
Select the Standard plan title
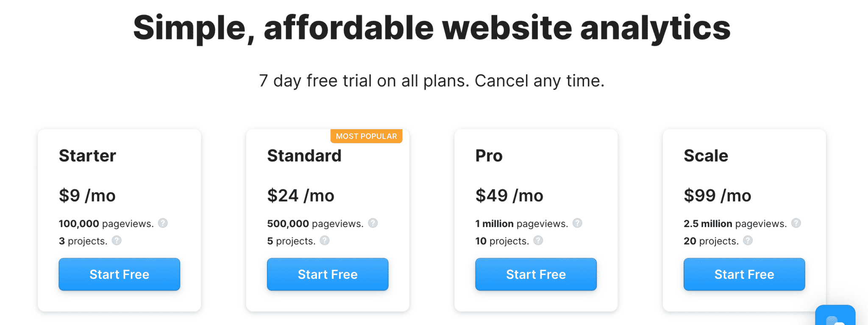tap(304, 156)
